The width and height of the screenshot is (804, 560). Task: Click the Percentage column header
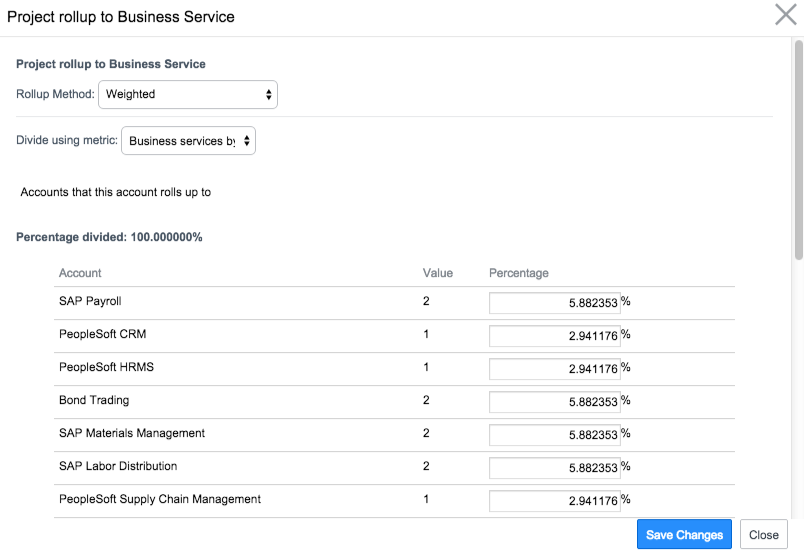(518, 273)
